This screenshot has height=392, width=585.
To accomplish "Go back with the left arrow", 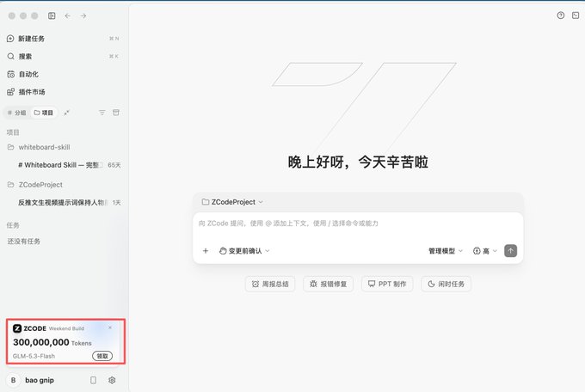I will click(x=67, y=15).
